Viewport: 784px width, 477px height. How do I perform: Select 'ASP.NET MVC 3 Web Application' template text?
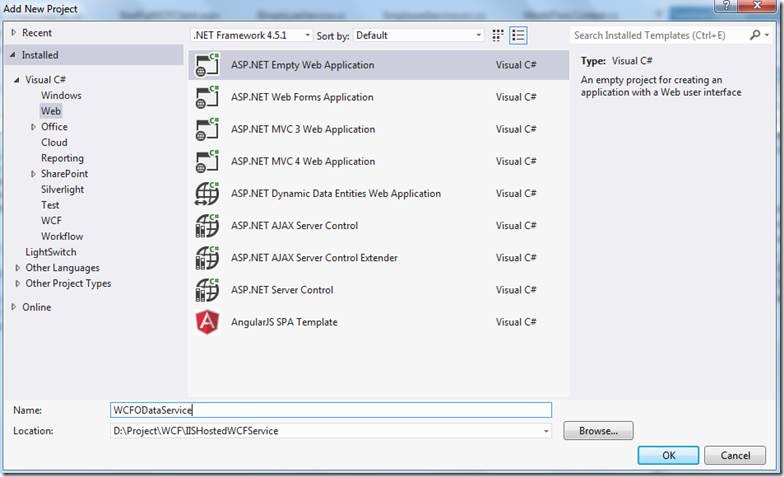(303, 130)
